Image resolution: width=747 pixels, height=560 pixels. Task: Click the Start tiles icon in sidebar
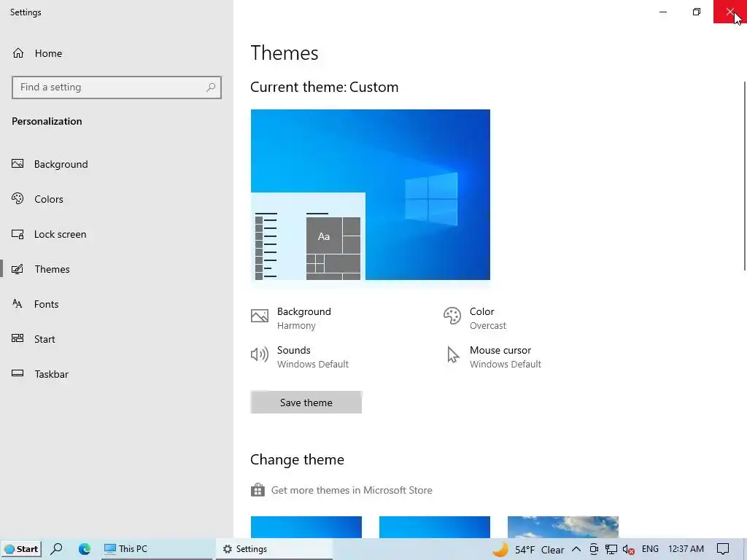tap(18, 338)
